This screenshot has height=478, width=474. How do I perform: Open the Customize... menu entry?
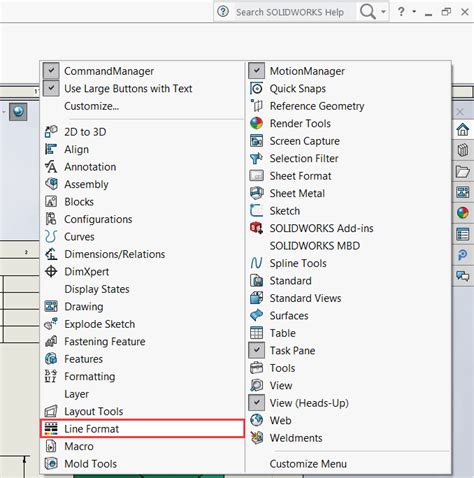142,106
